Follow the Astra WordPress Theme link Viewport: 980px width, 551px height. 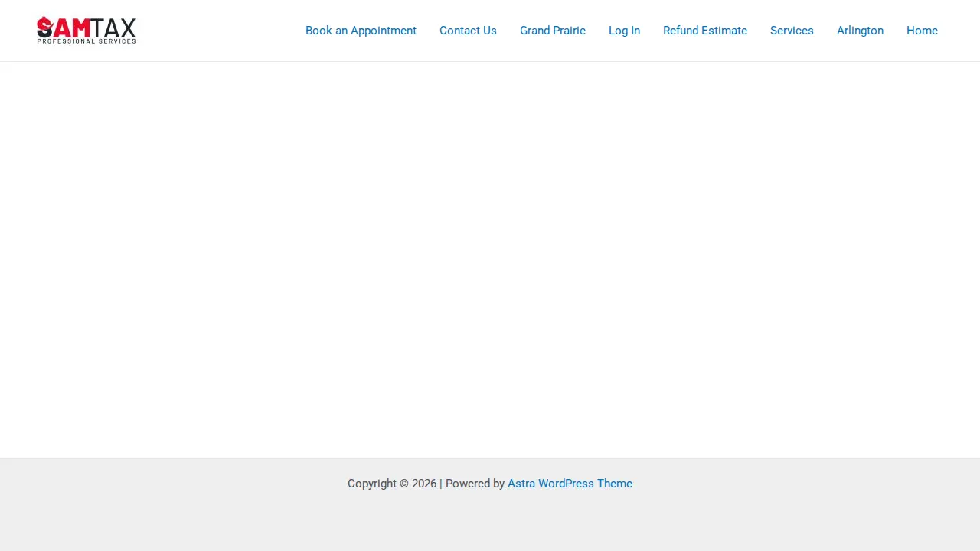[570, 484]
